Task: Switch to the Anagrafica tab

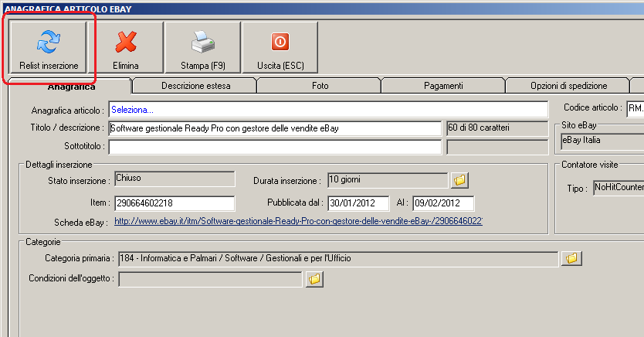Action: click(70, 87)
